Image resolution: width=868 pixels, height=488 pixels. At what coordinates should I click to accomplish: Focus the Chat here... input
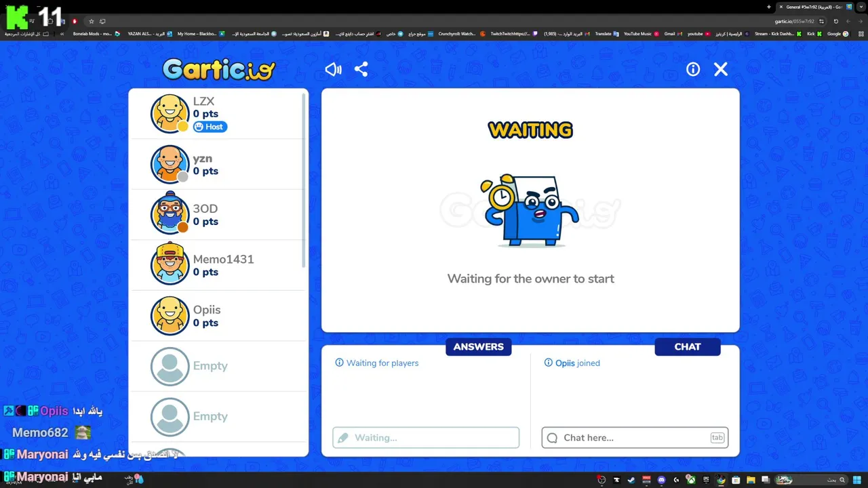point(635,438)
